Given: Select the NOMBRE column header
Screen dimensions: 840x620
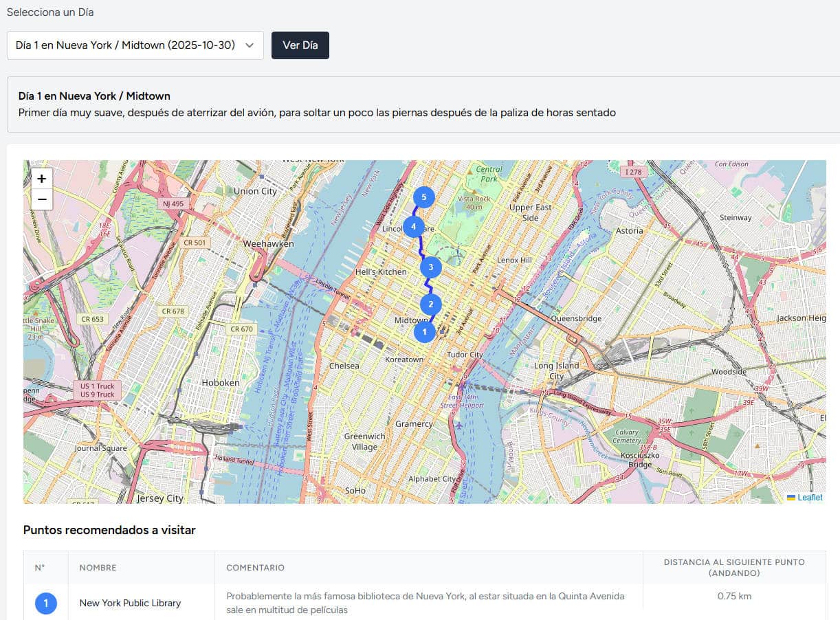Looking at the screenshot, I should coord(98,567).
